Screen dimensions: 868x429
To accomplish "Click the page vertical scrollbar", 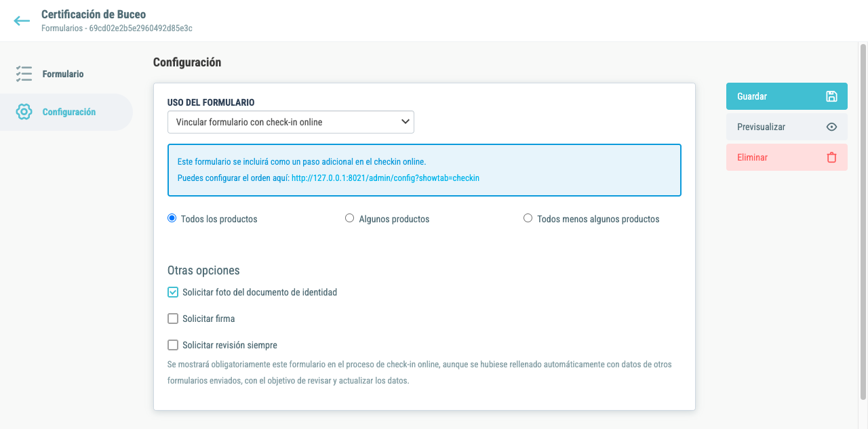I will tap(863, 222).
